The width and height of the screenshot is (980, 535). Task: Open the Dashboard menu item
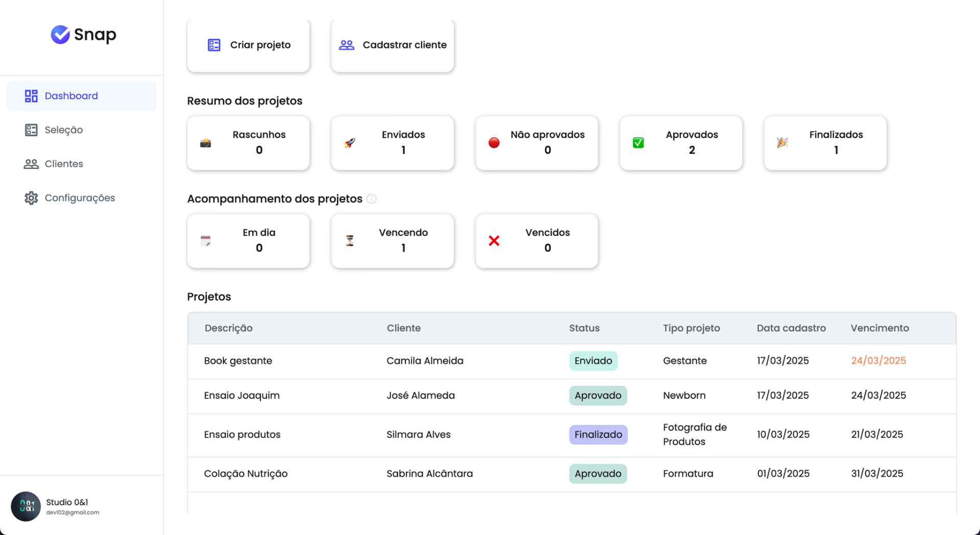point(82,96)
